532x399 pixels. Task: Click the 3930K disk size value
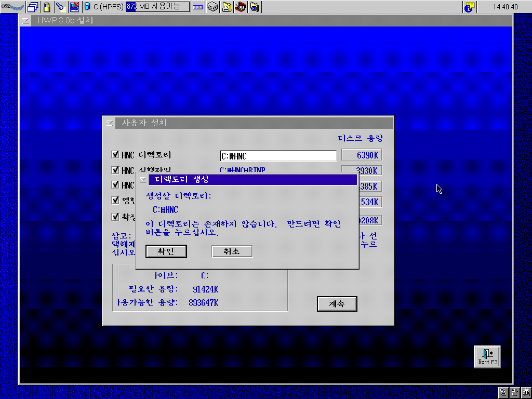point(366,170)
